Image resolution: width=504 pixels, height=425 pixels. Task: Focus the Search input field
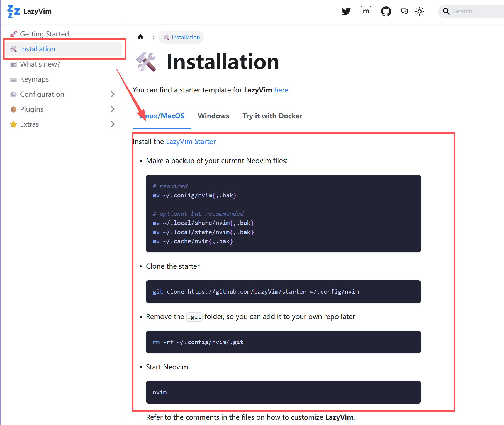click(471, 11)
